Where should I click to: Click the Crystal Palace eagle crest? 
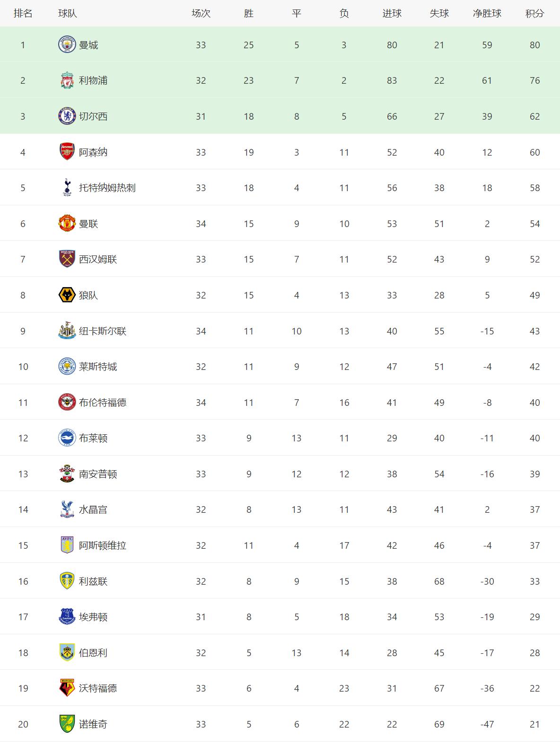67,509
